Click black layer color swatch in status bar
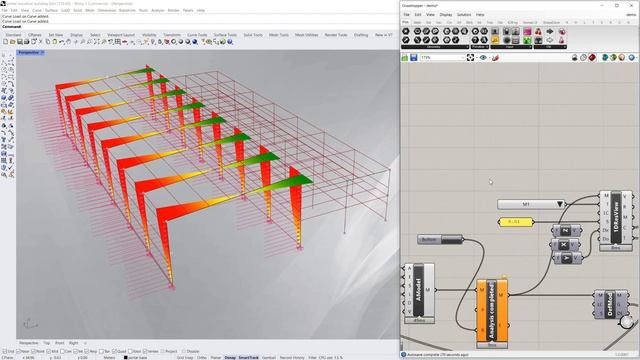The width and height of the screenshot is (640, 360). click(x=126, y=358)
